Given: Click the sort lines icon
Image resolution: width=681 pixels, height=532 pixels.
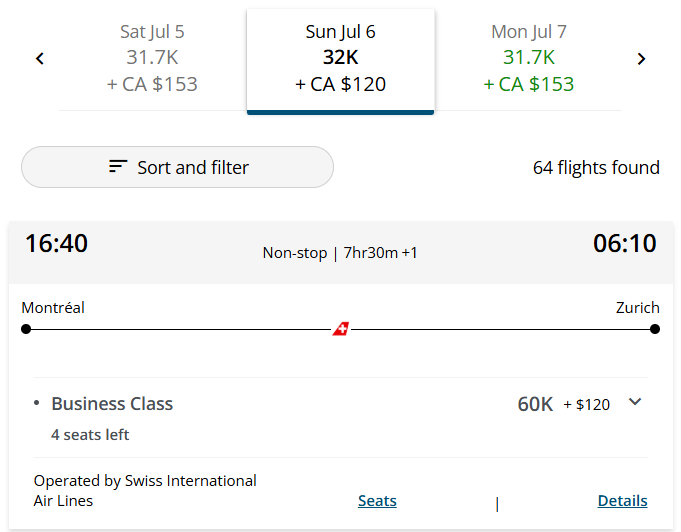Looking at the screenshot, I should [118, 167].
